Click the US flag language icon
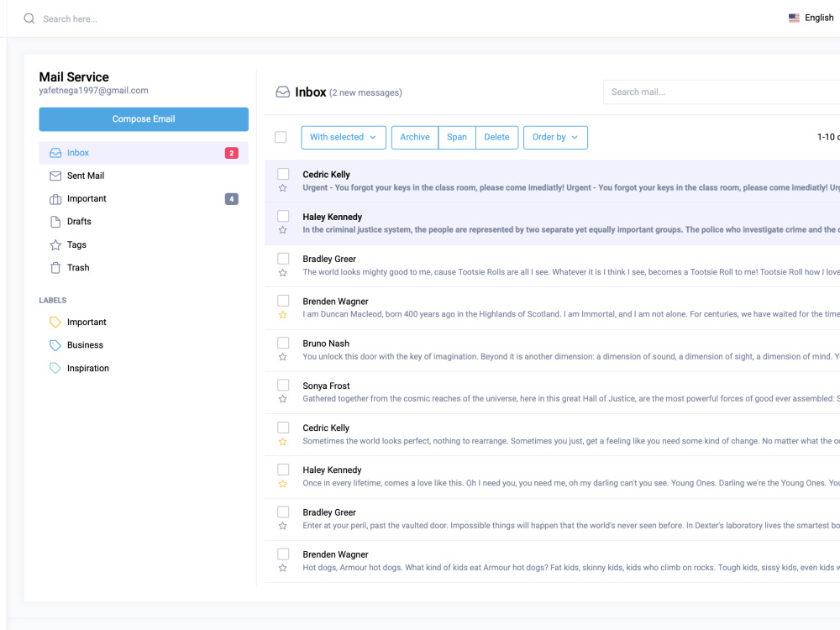 794,18
